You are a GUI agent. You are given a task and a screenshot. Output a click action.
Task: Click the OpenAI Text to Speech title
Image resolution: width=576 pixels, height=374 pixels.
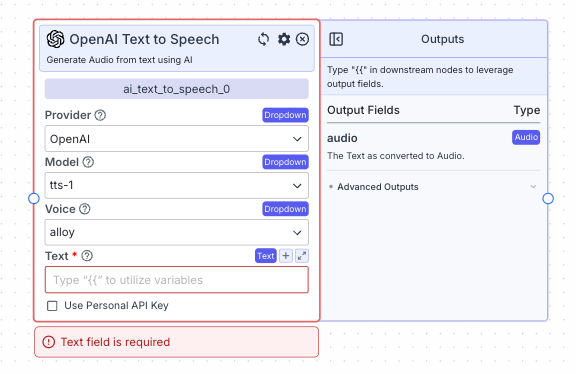[144, 39]
